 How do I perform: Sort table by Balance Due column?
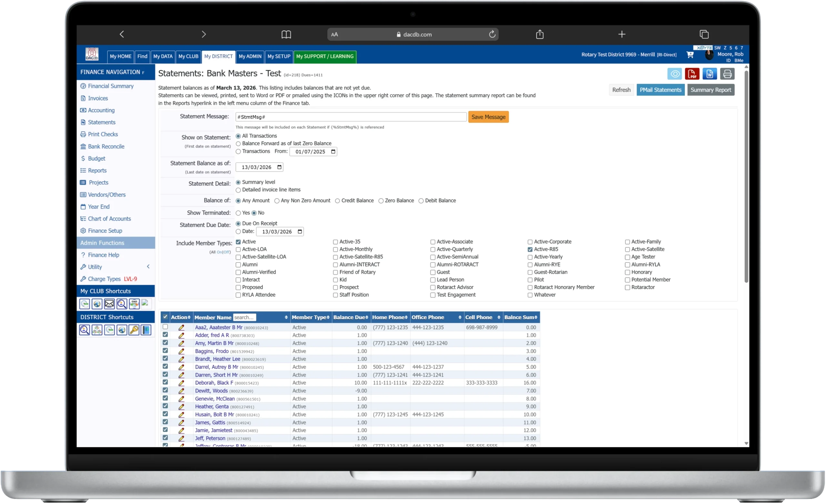coord(351,317)
